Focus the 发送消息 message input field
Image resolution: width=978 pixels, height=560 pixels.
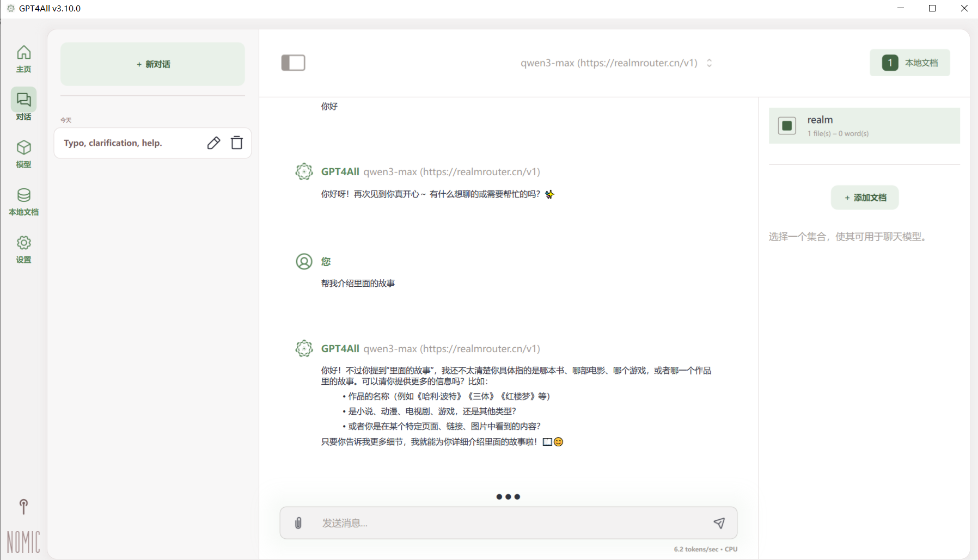[x=506, y=523]
